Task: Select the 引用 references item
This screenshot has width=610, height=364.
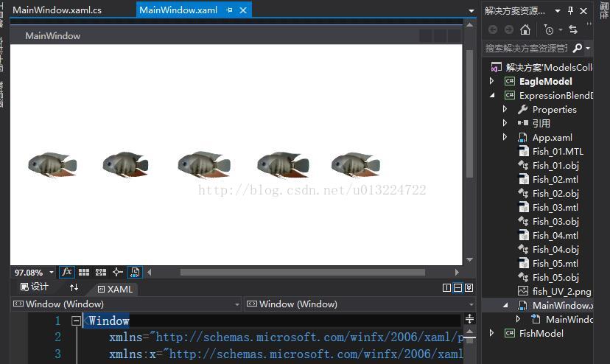Action: click(x=541, y=123)
